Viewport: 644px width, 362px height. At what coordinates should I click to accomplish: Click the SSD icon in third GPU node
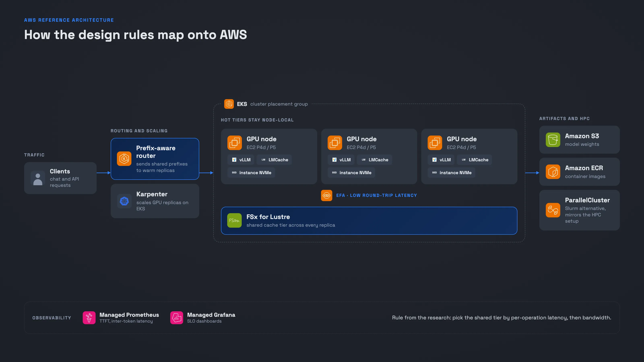(434, 173)
